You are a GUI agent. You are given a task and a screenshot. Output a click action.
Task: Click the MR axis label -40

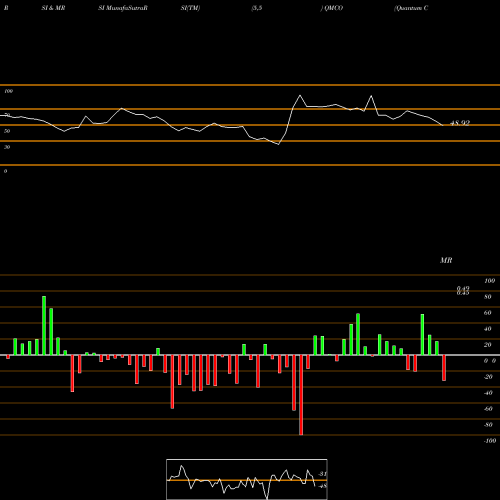488,393
